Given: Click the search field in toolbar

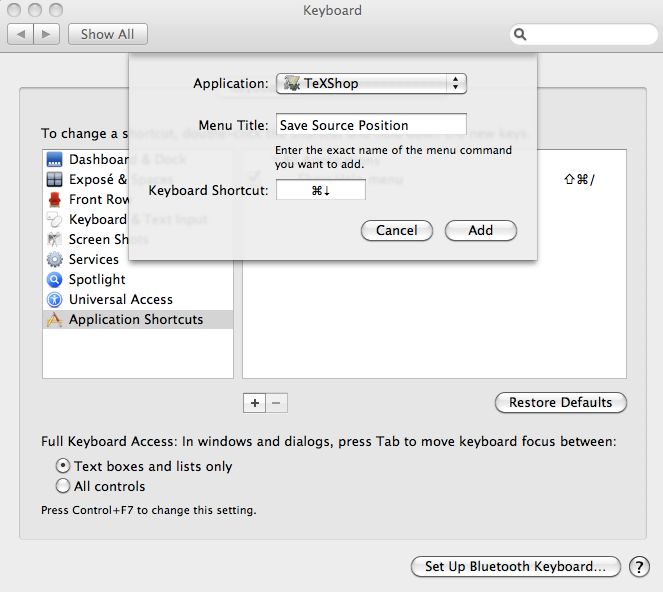Looking at the screenshot, I should (584, 34).
